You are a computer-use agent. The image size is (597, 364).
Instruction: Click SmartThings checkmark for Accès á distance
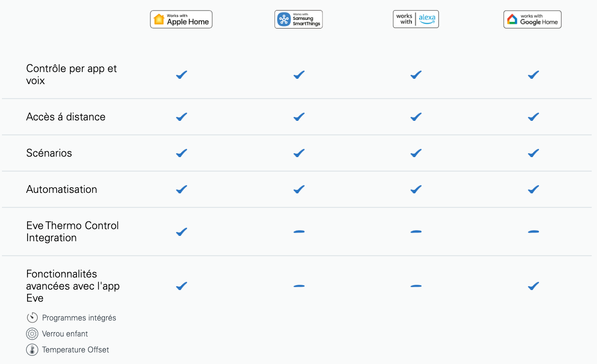pos(299,117)
